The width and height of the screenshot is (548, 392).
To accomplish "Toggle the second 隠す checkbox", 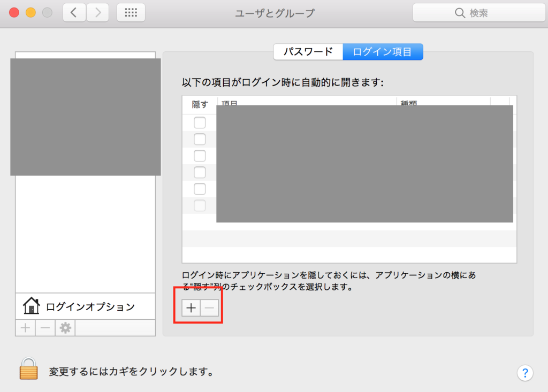I will point(200,140).
